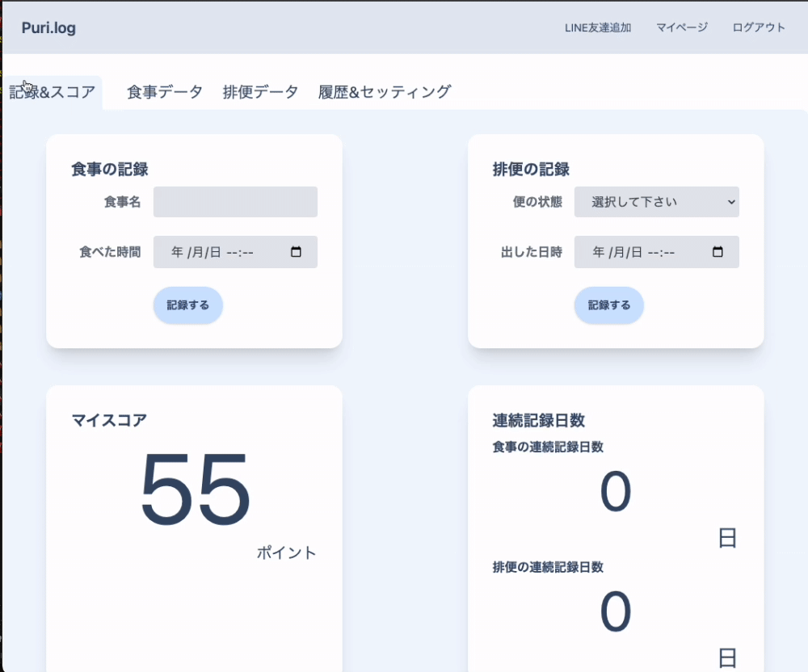This screenshot has height=672, width=808.
Task: Click the 食事名 text input
Action: coord(235,202)
